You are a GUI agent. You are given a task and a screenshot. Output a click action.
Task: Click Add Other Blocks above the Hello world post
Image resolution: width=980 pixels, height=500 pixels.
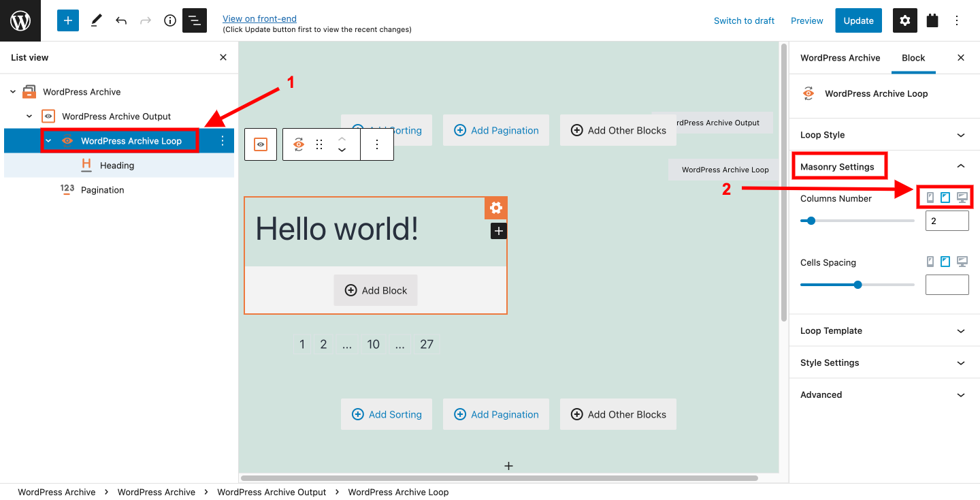coord(618,130)
